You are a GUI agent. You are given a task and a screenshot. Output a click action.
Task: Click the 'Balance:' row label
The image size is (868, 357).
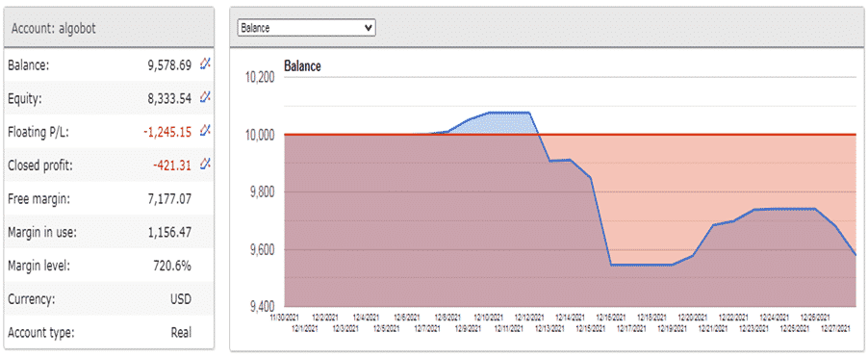[x=29, y=65]
